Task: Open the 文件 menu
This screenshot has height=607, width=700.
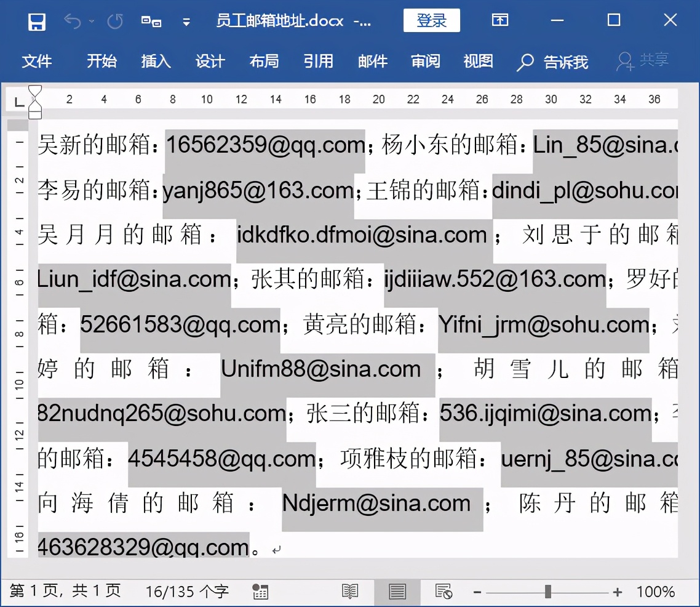Action: pos(37,62)
